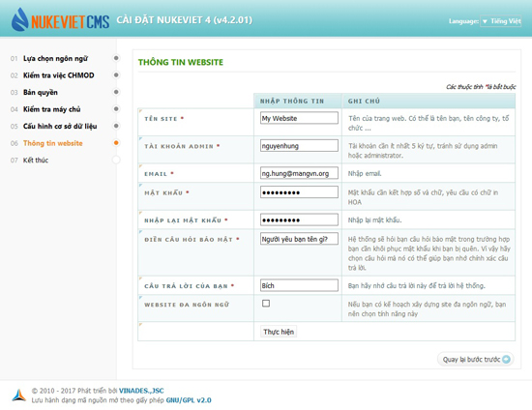Click the Ghi chú column header
Screen dimensions: 532x410
tap(364, 102)
